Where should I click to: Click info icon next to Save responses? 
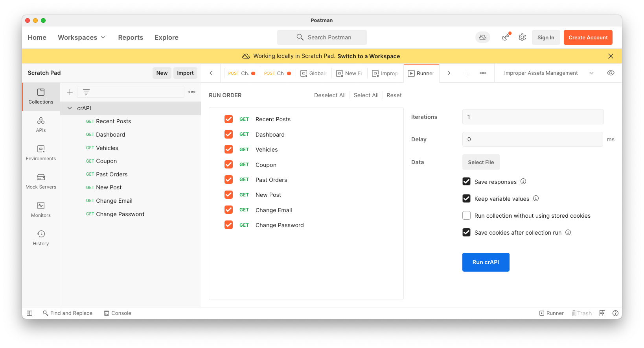(523, 181)
